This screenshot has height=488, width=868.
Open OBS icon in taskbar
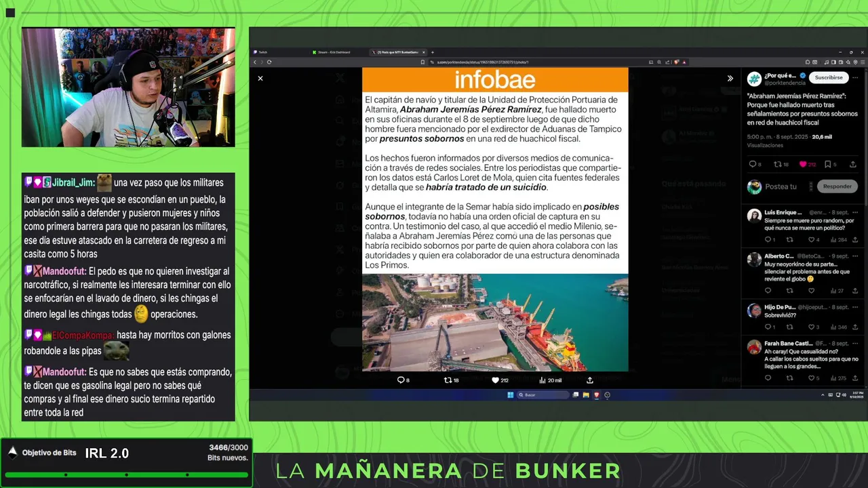point(607,395)
